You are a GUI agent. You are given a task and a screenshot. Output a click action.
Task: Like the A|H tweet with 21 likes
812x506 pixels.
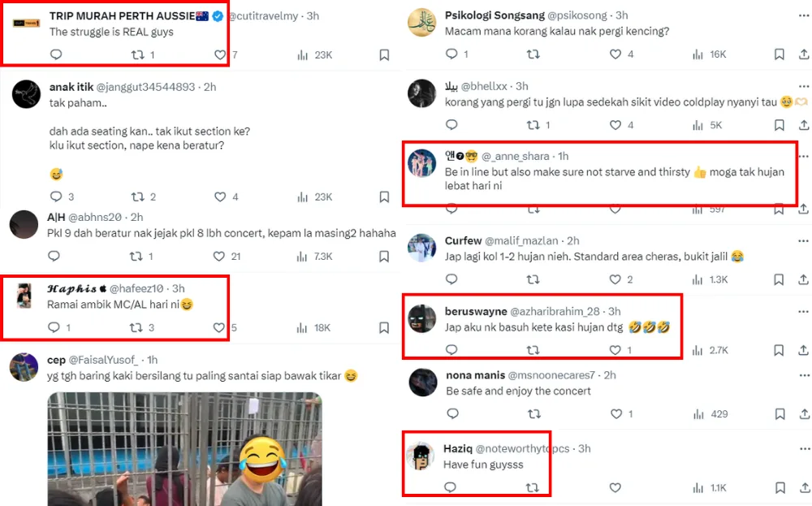pyautogui.click(x=220, y=256)
